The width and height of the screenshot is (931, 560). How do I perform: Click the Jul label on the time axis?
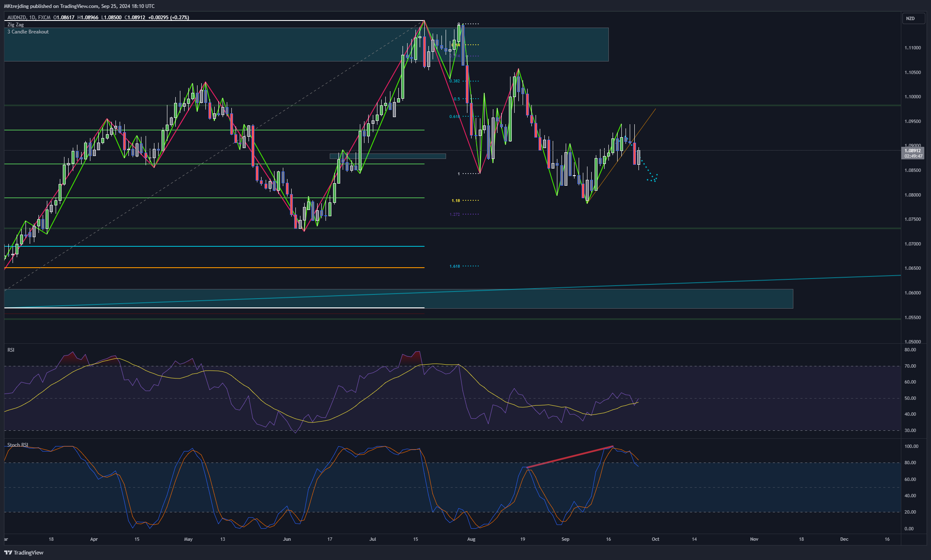click(372, 539)
